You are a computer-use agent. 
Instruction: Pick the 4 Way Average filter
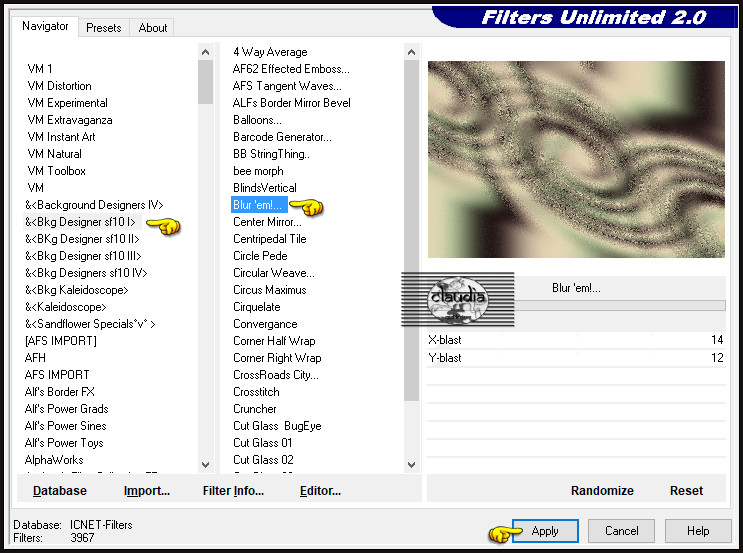click(x=270, y=52)
